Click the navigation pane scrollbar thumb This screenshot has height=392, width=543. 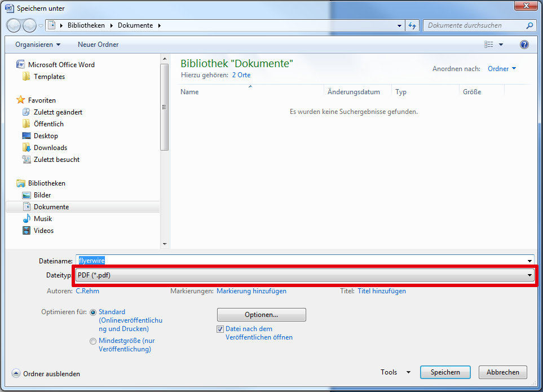tap(165, 107)
